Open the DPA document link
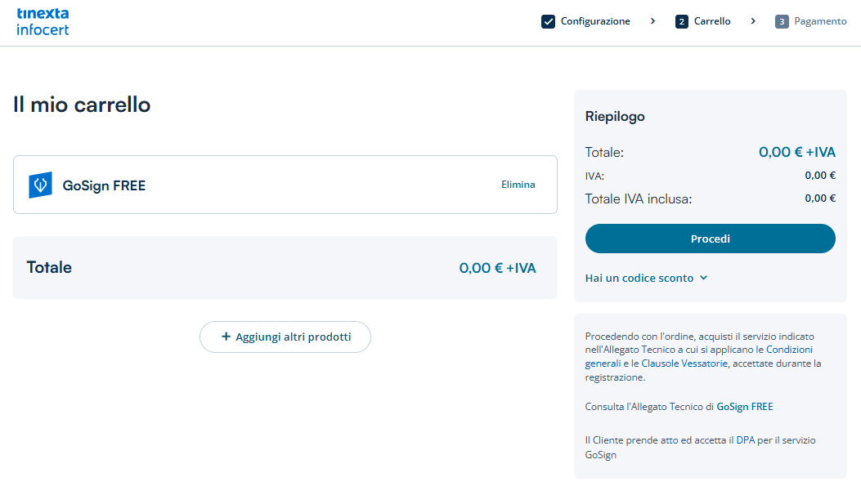This screenshot has height=504, width=861. (745, 440)
